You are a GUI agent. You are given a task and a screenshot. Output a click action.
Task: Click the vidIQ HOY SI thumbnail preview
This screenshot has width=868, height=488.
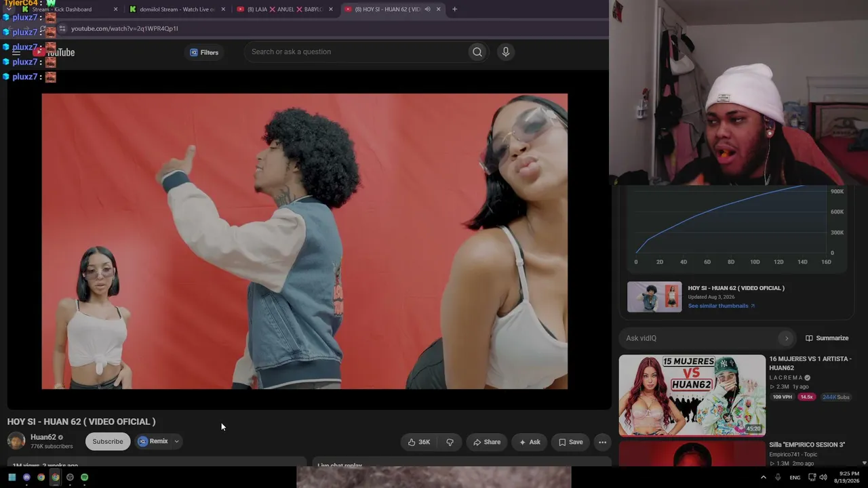pos(654,297)
